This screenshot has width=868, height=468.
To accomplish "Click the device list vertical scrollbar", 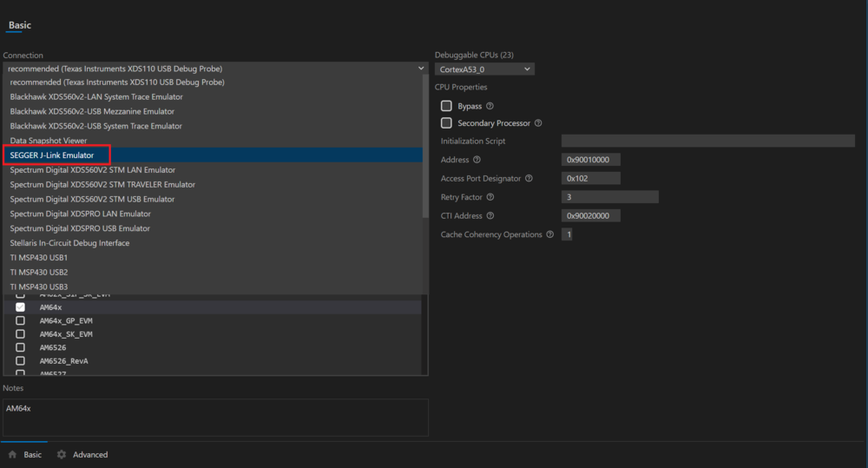I will pyautogui.click(x=424, y=334).
